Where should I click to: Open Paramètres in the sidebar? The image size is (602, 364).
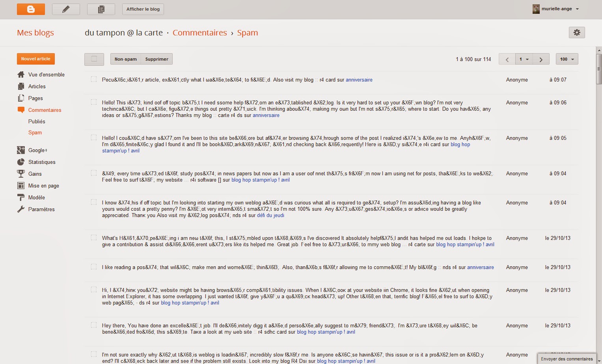click(x=36, y=209)
